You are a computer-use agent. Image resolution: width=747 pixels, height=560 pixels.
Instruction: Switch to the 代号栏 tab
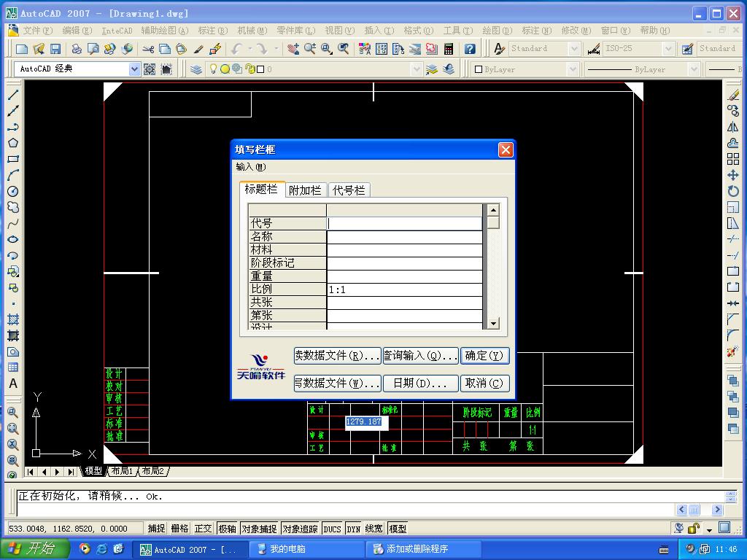349,190
